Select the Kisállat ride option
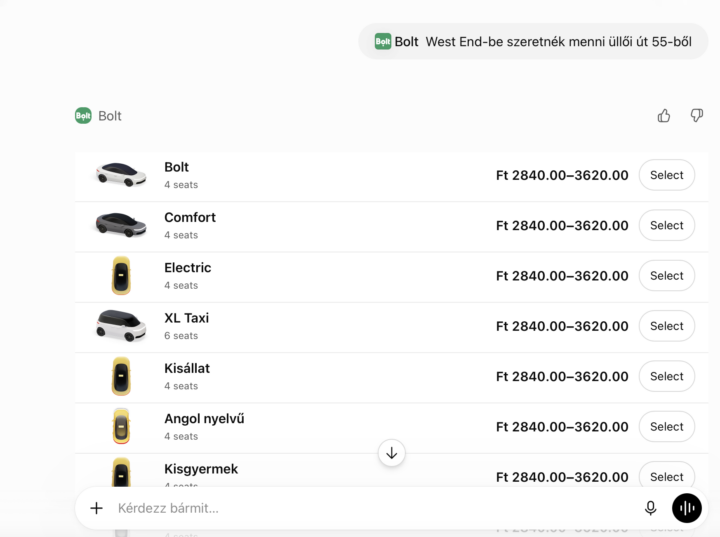 (667, 376)
